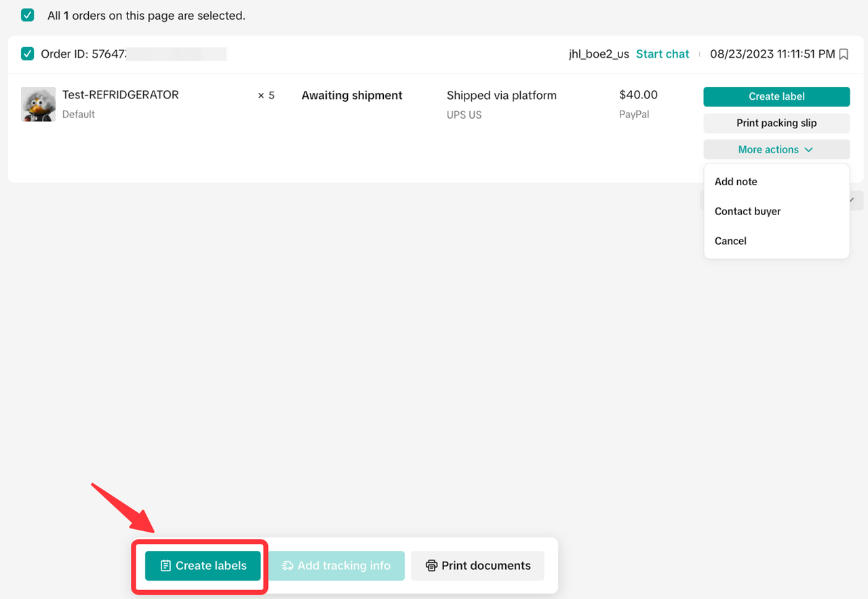Uncheck the all orders selected checkbox

coord(28,15)
